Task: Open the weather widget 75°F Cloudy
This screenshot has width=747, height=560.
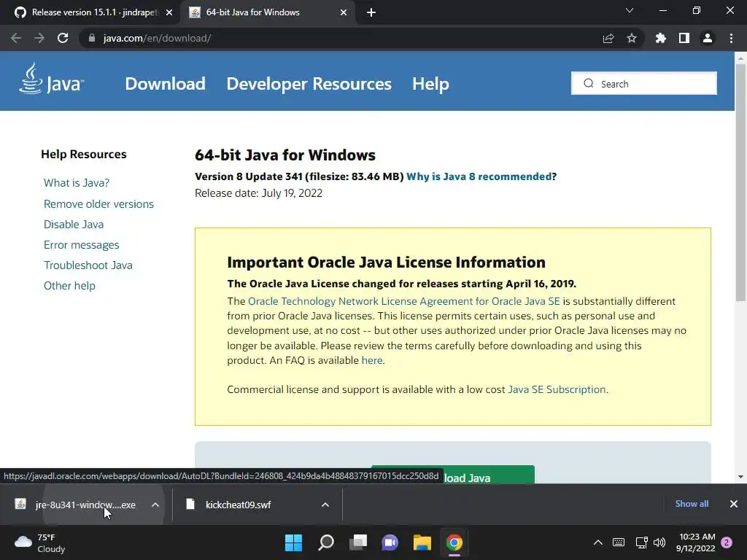Action: pyautogui.click(x=40, y=542)
